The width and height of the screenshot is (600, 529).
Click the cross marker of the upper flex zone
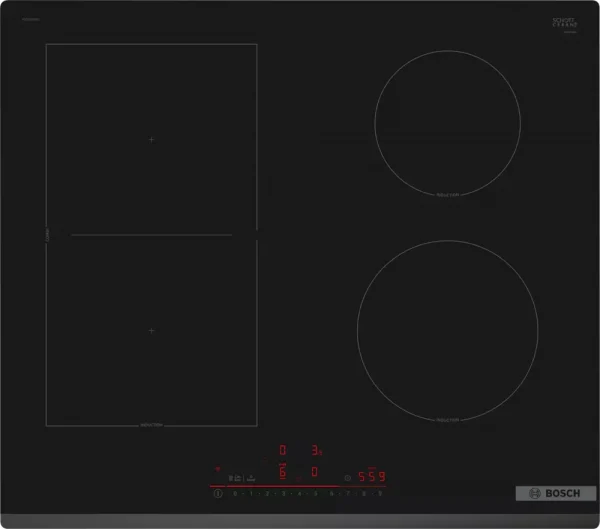pos(152,140)
